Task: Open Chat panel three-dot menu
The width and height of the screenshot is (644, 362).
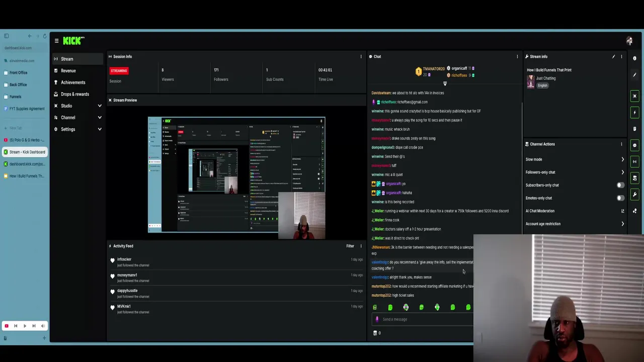Action: (517, 56)
